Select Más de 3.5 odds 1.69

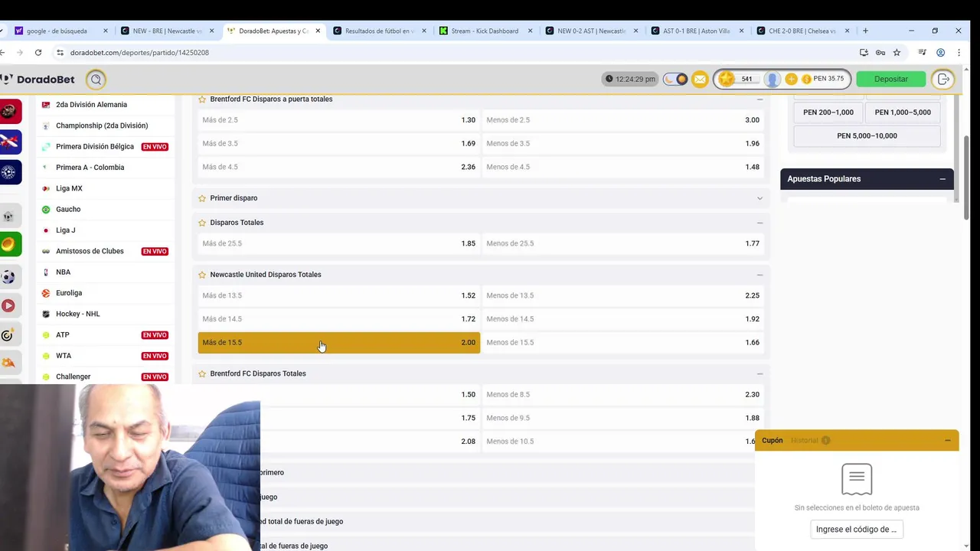point(338,144)
